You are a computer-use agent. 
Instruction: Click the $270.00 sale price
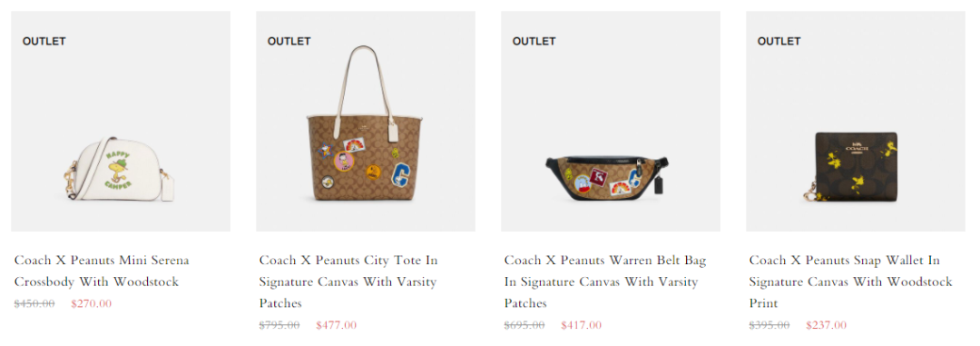pos(92,303)
